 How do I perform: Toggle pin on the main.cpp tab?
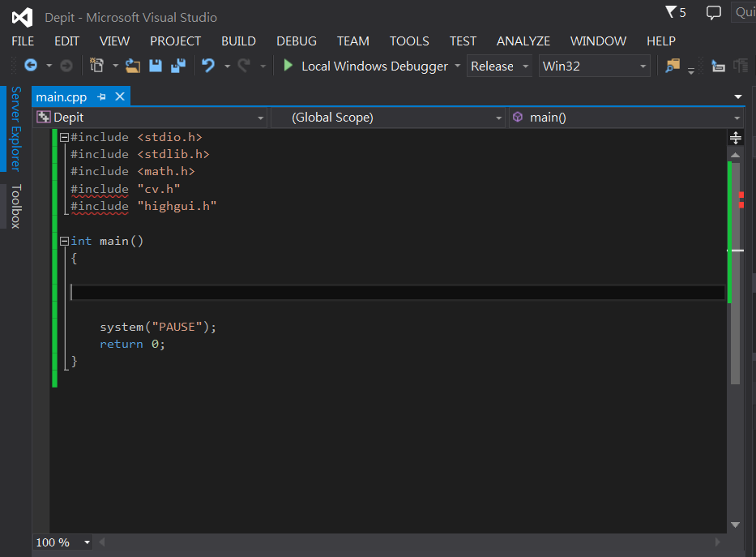[104, 96]
